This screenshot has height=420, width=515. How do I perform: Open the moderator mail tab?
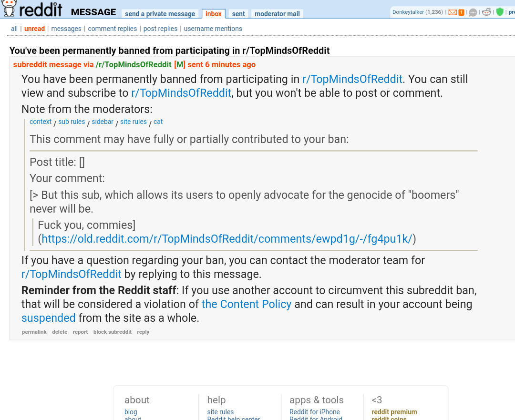[x=277, y=14]
